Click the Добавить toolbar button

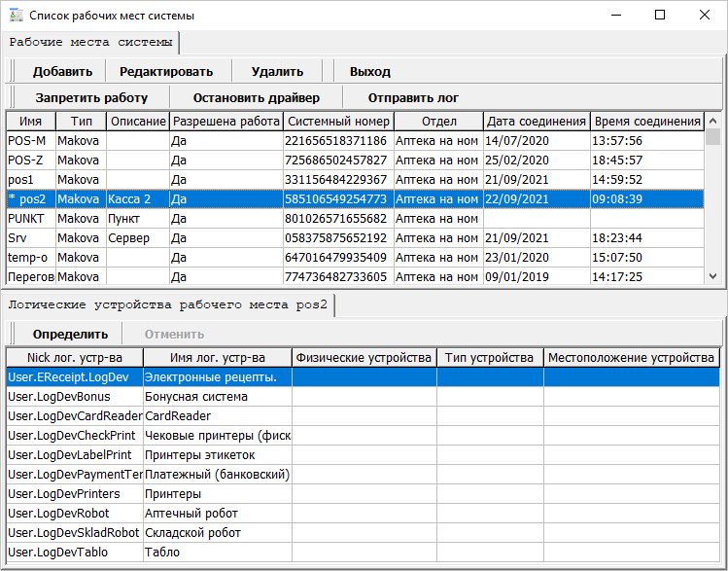click(x=62, y=71)
